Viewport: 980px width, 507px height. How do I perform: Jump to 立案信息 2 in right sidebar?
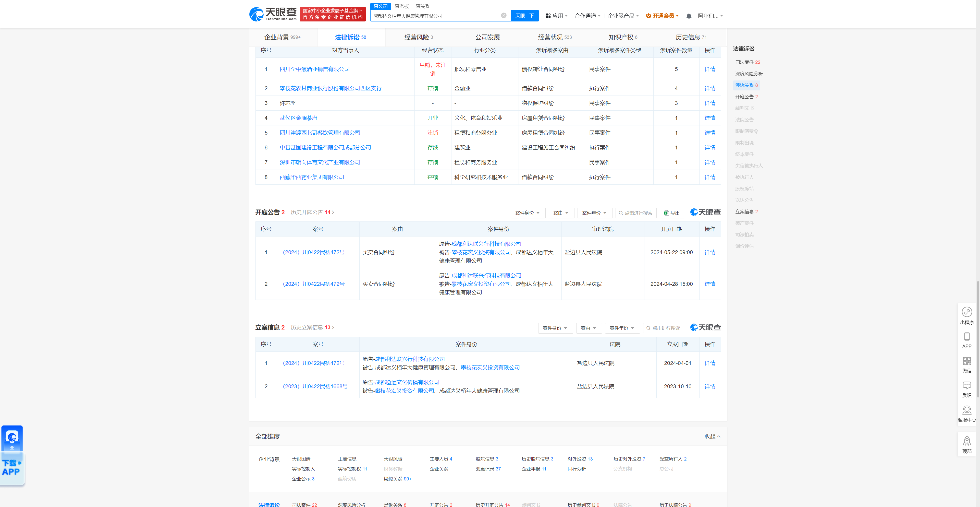click(x=746, y=212)
